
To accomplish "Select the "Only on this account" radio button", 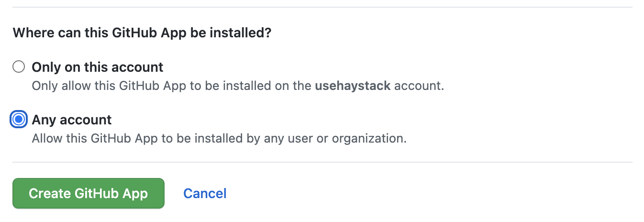I will pyautogui.click(x=19, y=67).
